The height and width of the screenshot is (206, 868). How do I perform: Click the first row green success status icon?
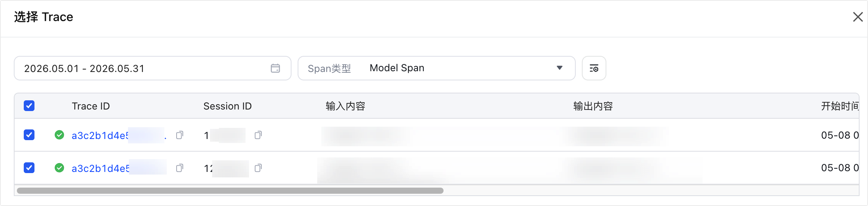(59, 135)
